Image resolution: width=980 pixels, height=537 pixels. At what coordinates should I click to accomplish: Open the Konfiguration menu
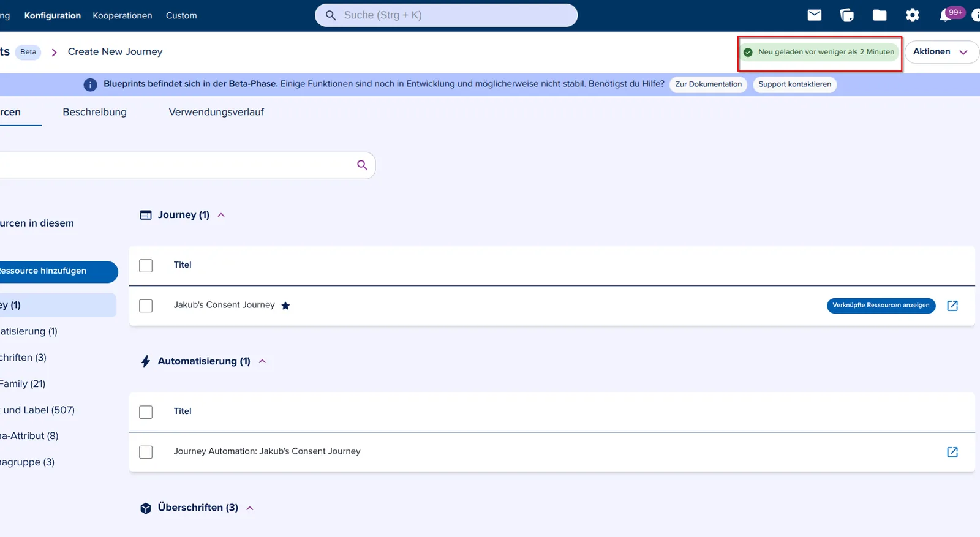pyautogui.click(x=53, y=15)
